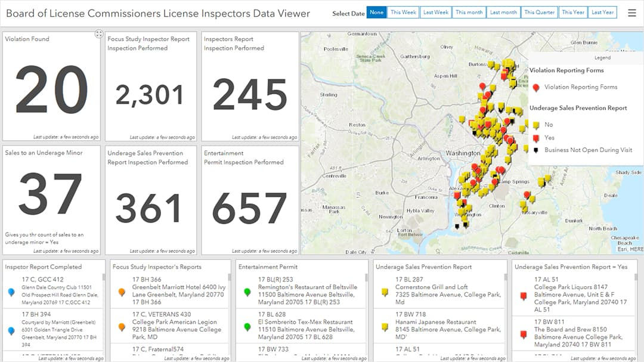Viewport: 644px width, 362px height.
Task: Click the This Year filter button
Action: tap(572, 11)
